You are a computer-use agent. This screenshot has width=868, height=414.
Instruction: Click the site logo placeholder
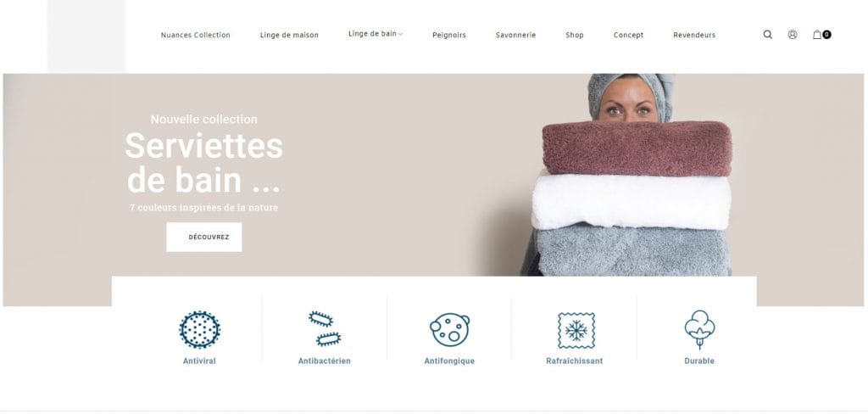click(x=86, y=36)
